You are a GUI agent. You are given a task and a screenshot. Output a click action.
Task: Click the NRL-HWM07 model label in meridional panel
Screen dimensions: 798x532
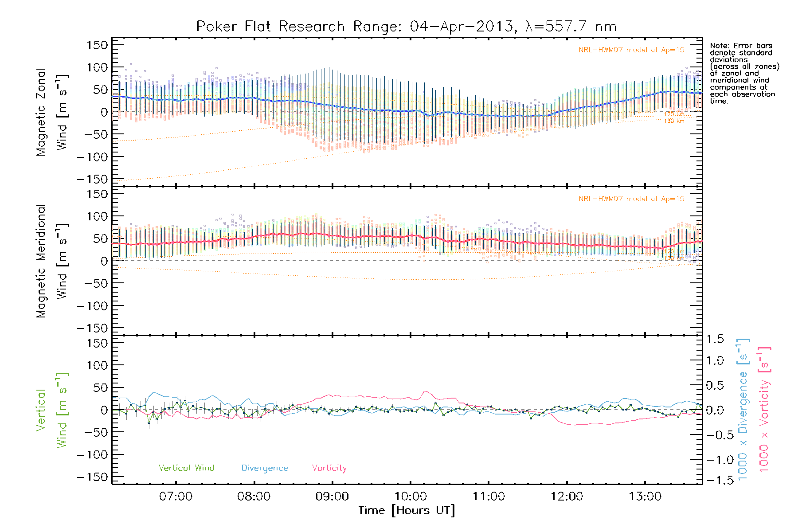631,199
